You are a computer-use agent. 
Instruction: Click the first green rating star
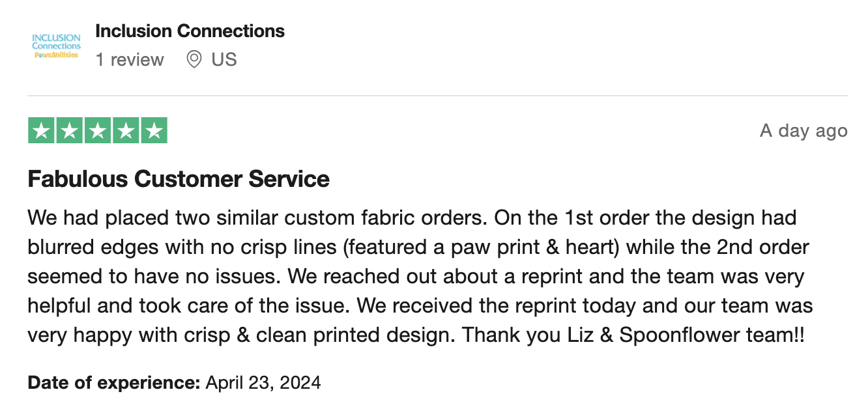pos(41,130)
